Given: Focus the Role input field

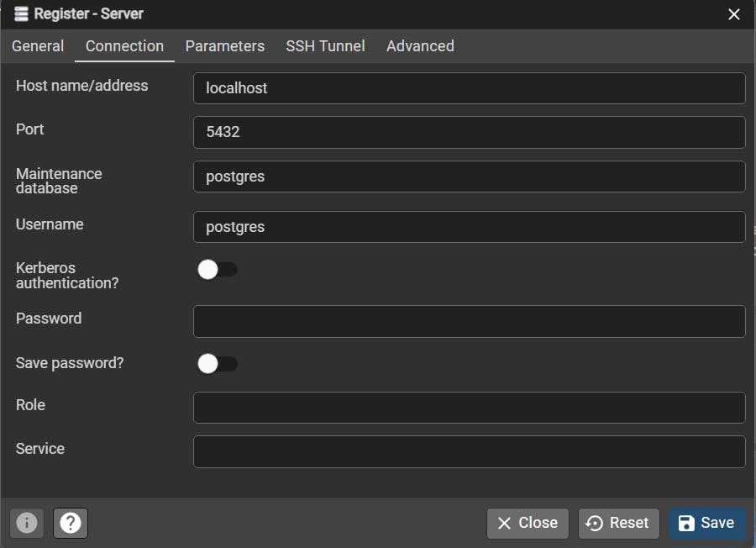Looking at the screenshot, I should (x=469, y=408).
